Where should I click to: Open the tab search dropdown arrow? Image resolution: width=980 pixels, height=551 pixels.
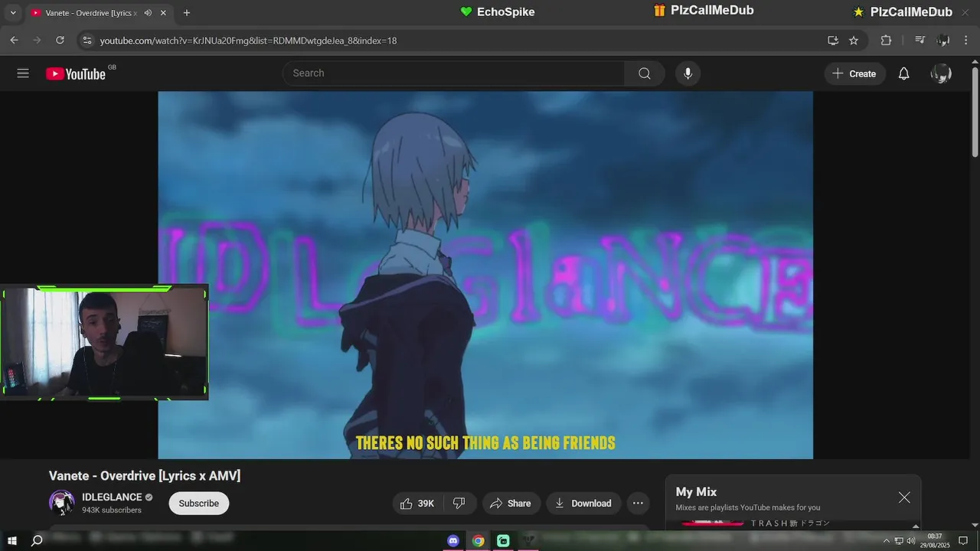(13, 12)
